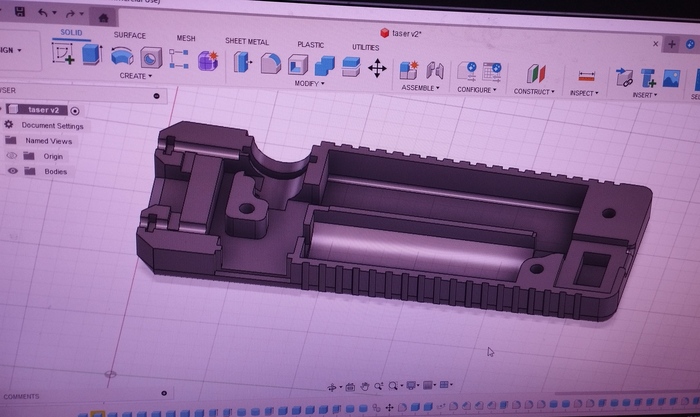Open the CREATE dropdown menu

[135, 75]
